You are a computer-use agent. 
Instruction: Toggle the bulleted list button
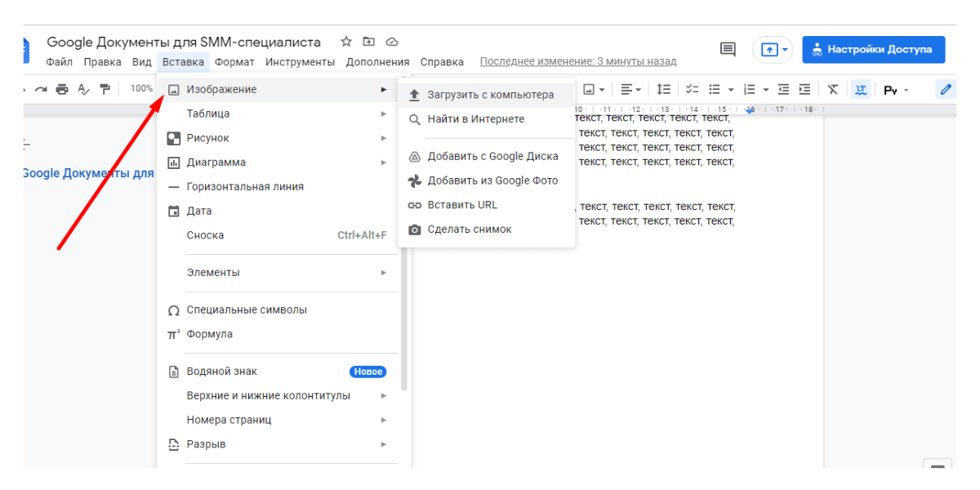715,89
